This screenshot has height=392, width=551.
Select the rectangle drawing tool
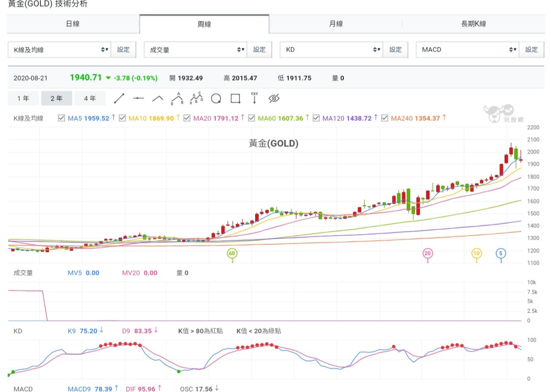[x=235, y=98]
